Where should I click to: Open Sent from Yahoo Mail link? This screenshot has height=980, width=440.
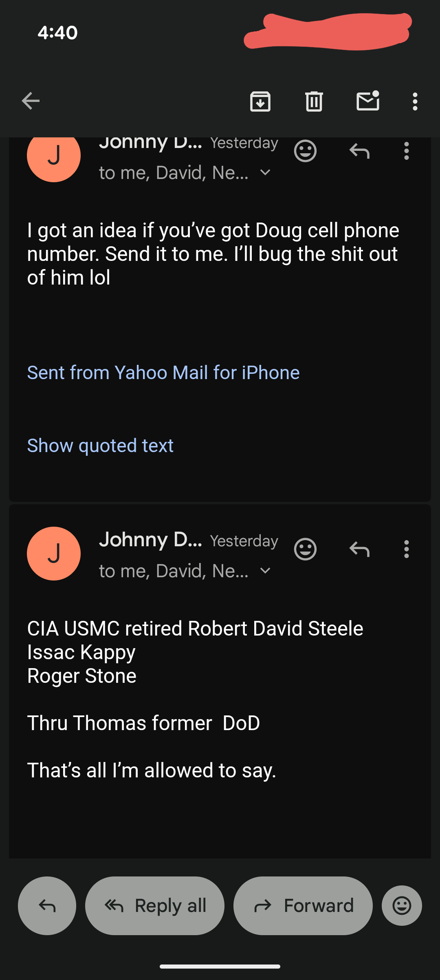[163, 373]
